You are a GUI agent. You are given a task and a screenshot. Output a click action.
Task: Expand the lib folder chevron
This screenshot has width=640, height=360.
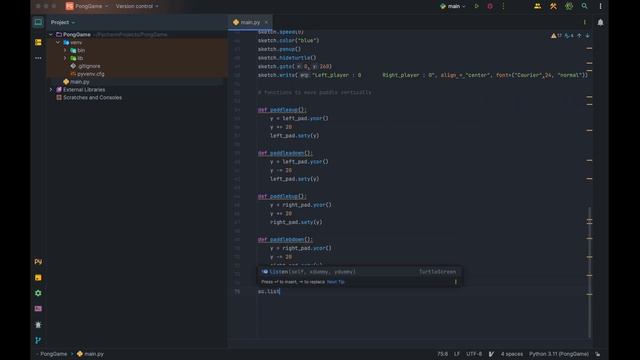[65, 58]
